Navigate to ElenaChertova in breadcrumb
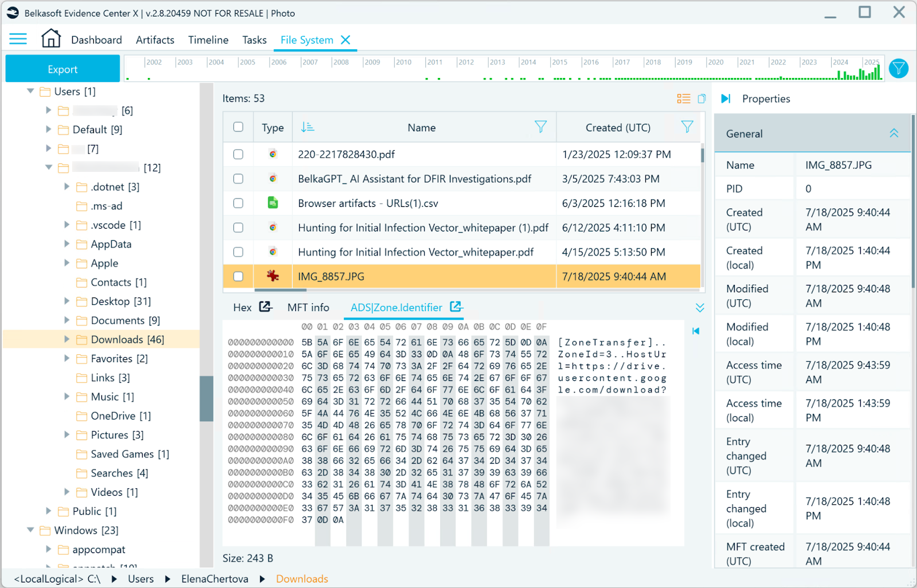This screenshot has height=588, width=917. 215,579
